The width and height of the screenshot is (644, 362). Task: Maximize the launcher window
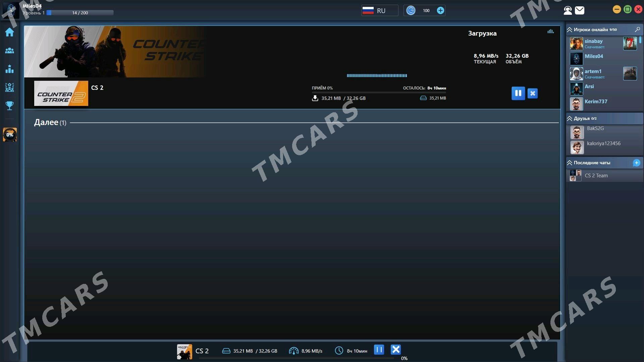[627, 9]
